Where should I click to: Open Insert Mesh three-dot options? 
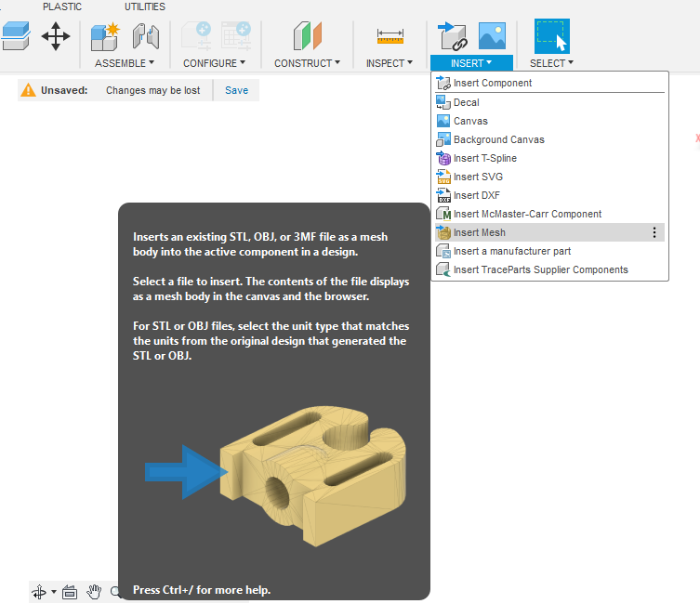click(x=654, y=232)
